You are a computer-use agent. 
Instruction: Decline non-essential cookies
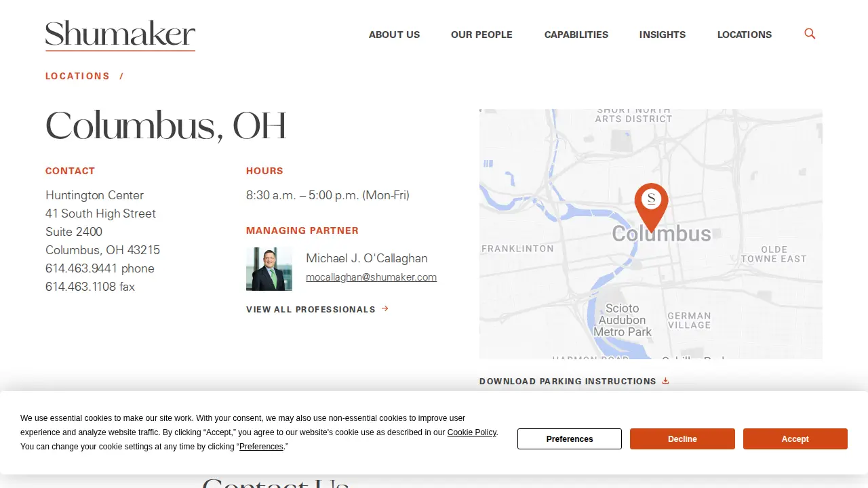[682, 439]
